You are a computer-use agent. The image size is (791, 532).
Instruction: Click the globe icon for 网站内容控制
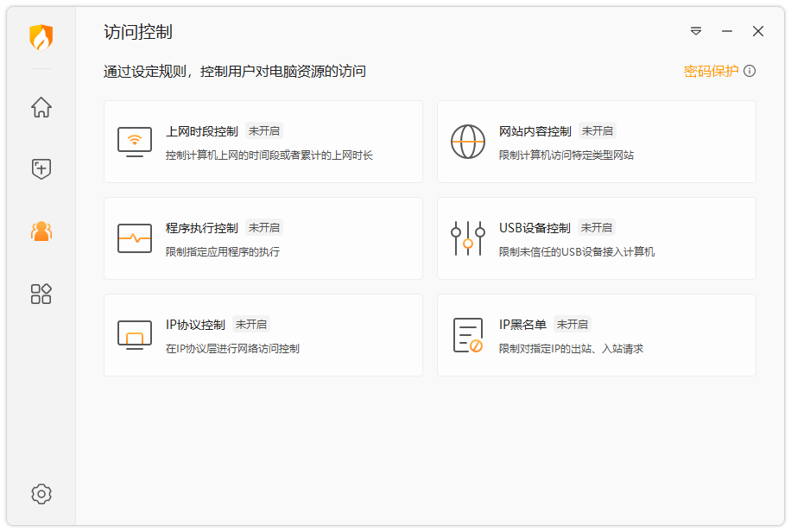467,141
